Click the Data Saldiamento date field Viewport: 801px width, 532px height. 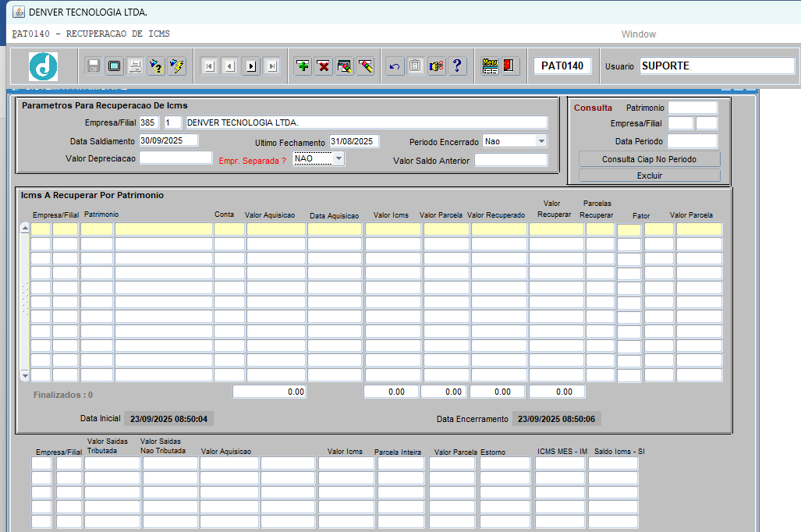[x=168, y=141]
